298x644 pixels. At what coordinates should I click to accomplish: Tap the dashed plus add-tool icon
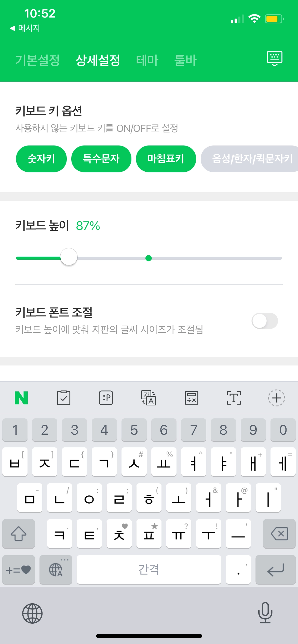coord(276,398)
